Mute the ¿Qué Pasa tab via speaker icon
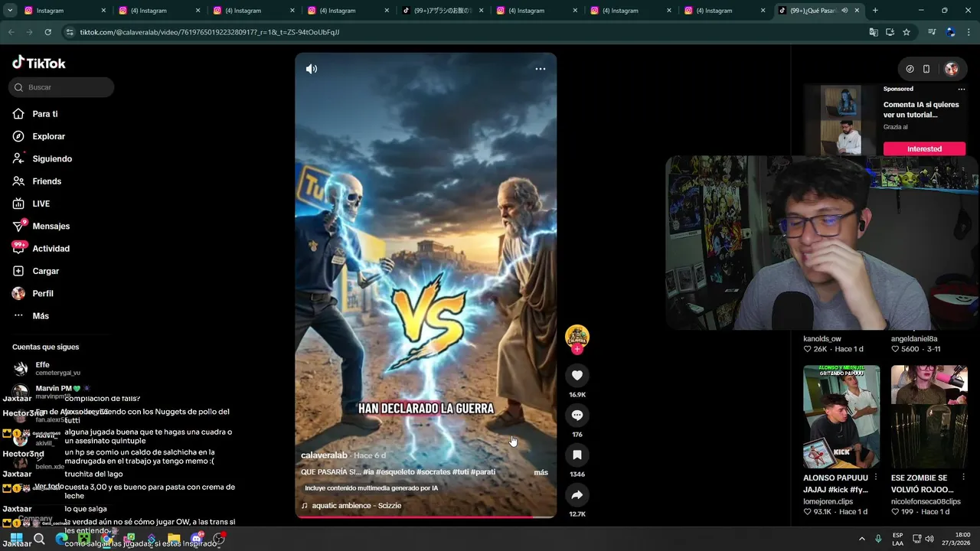Screen dimensions: 980x551 click(844, 11)
